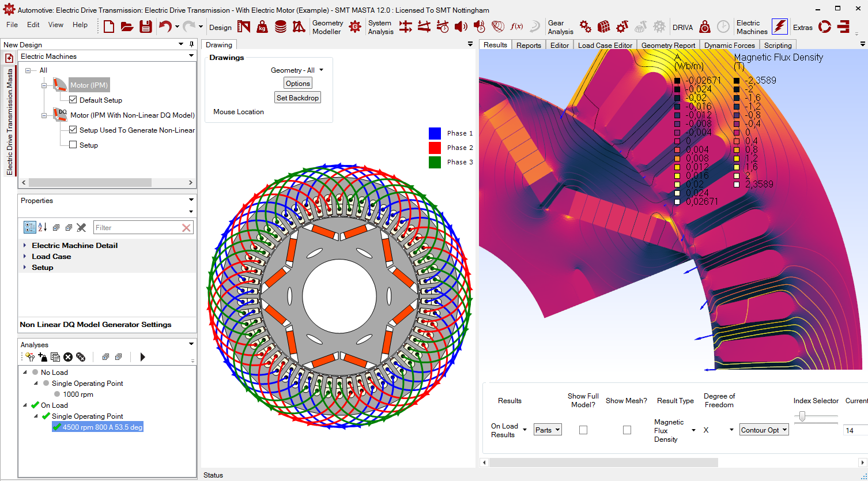This screenshot has height=481, width=868.
Task: Expand the Electric Machine Detail section
Action: pos(25,245)
